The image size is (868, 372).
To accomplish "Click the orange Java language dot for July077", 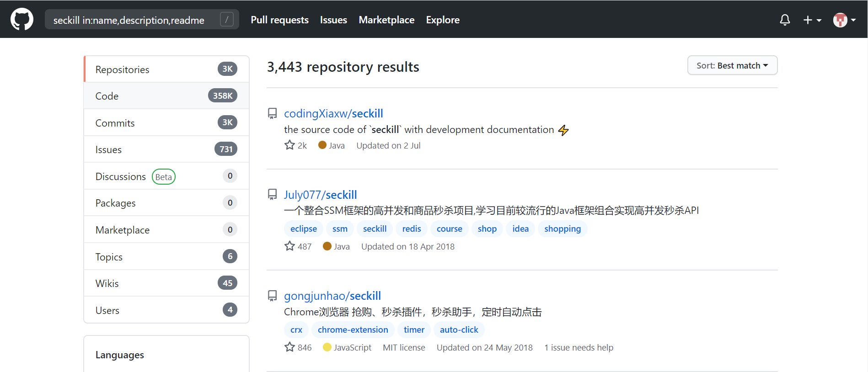I will 327,246.
